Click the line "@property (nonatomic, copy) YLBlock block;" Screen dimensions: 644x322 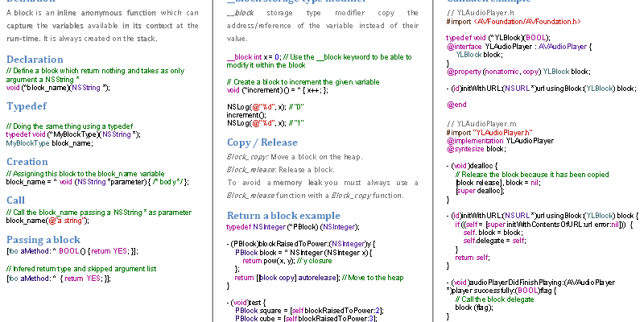point(518,72)
